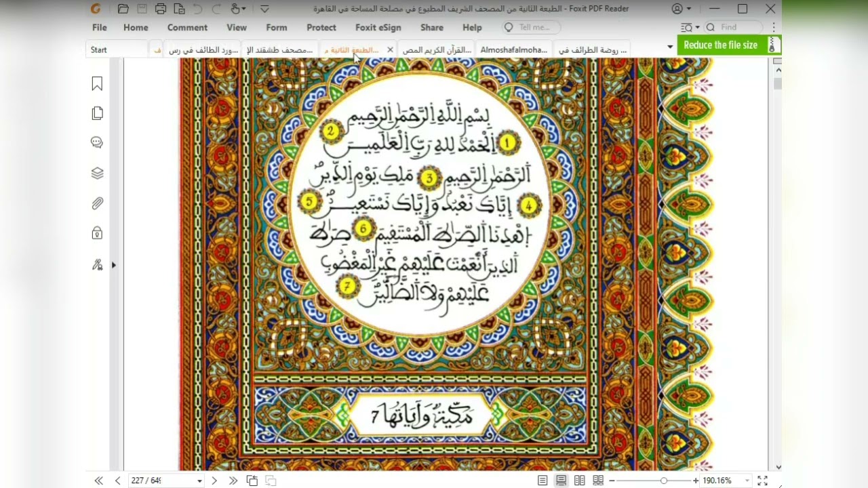Print the document with printer icon
Viewport: 868px width, 488px height.
pyautogui.click(x=161, y=9)
